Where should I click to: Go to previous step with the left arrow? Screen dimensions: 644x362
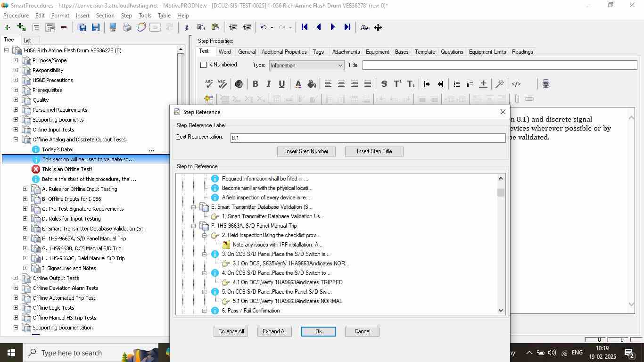point(319,27)
